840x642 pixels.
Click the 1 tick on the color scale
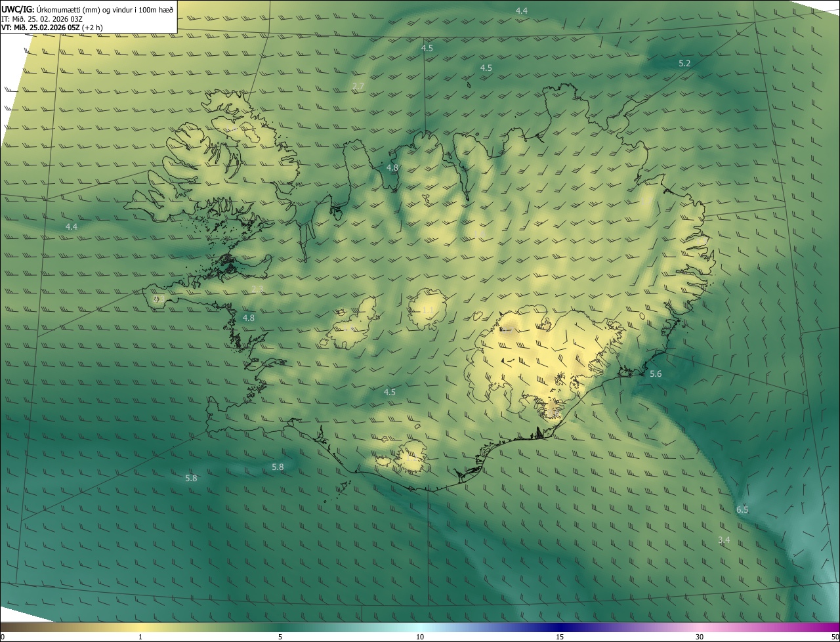tap(140, 637)
